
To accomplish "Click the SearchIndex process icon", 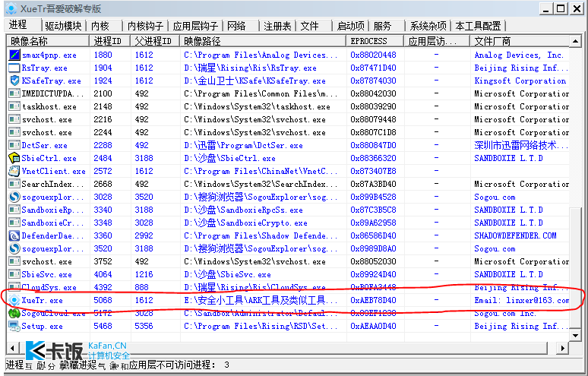I will 14,184.
